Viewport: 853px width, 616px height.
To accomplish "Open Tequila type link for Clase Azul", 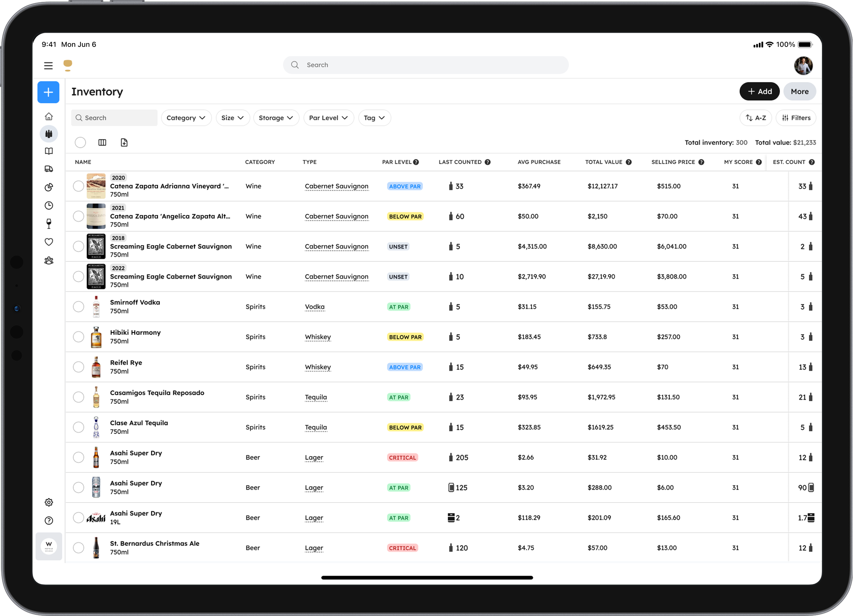I will click(x=316, y=427).
